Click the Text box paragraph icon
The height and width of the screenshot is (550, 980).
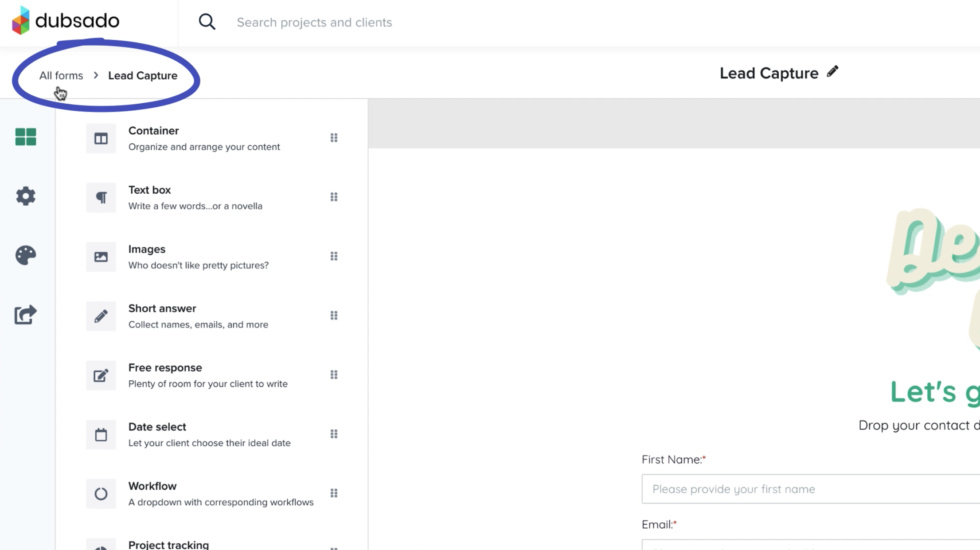[101, 197]
